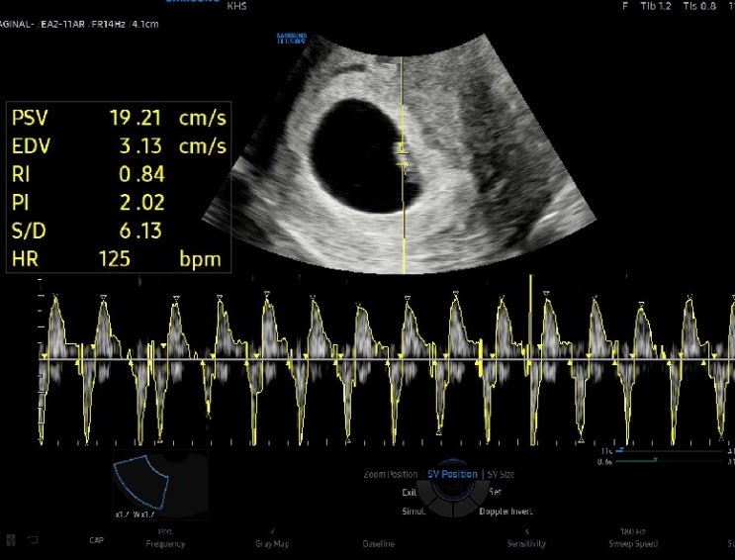Click the Simul. trackball function
Image resolution: width=735 pixels, height=560 pixels.
pos(413,512)
